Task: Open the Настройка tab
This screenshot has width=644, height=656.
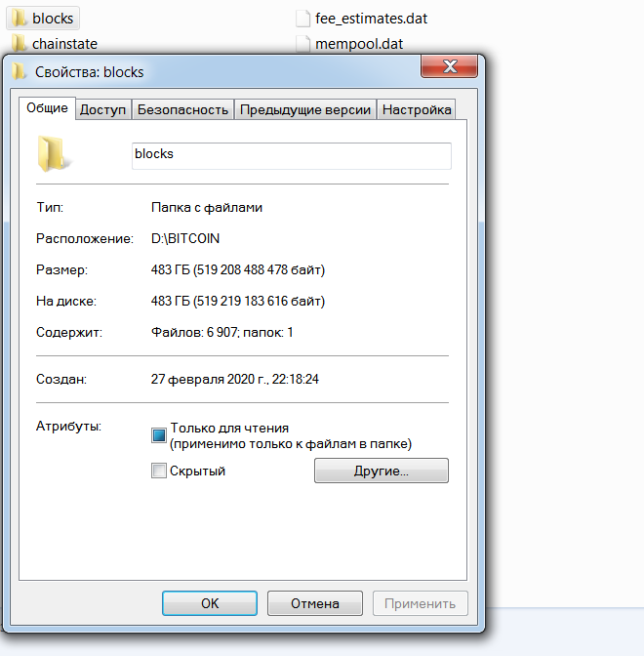Action: [417, 109]
